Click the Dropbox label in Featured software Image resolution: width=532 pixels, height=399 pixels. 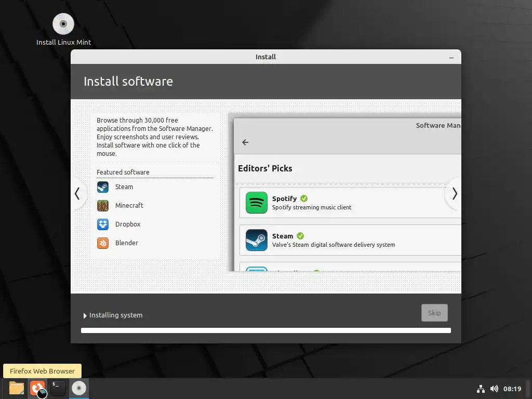pyautogui.click(x=128, y=224)
